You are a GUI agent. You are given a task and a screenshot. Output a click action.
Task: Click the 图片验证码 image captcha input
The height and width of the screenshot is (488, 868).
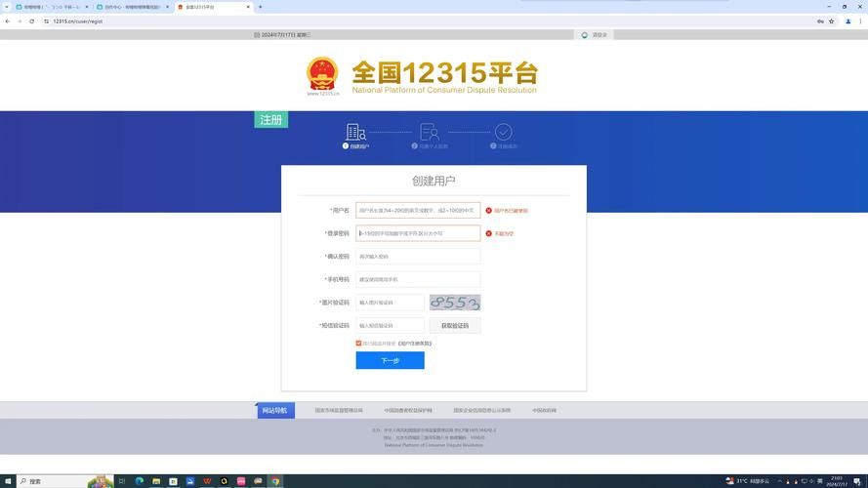coord(390,303)
